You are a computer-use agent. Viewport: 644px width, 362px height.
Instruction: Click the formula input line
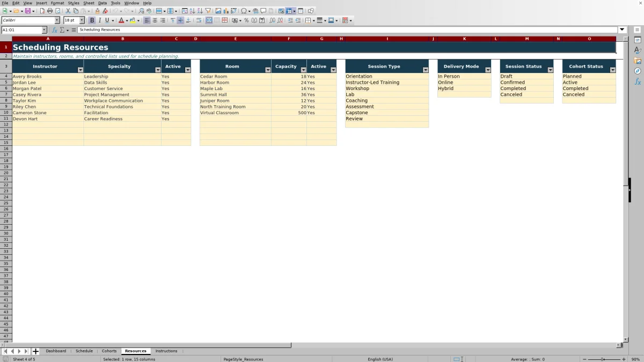tap(348, 30)
